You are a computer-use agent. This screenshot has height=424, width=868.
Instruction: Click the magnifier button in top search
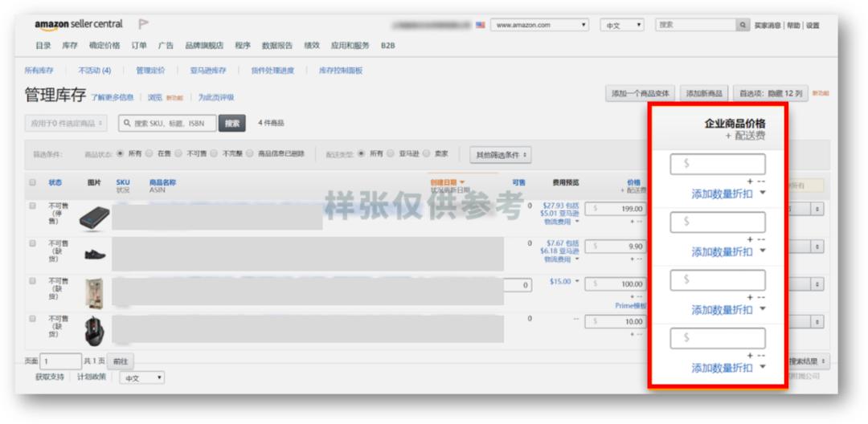coord(743,26)
